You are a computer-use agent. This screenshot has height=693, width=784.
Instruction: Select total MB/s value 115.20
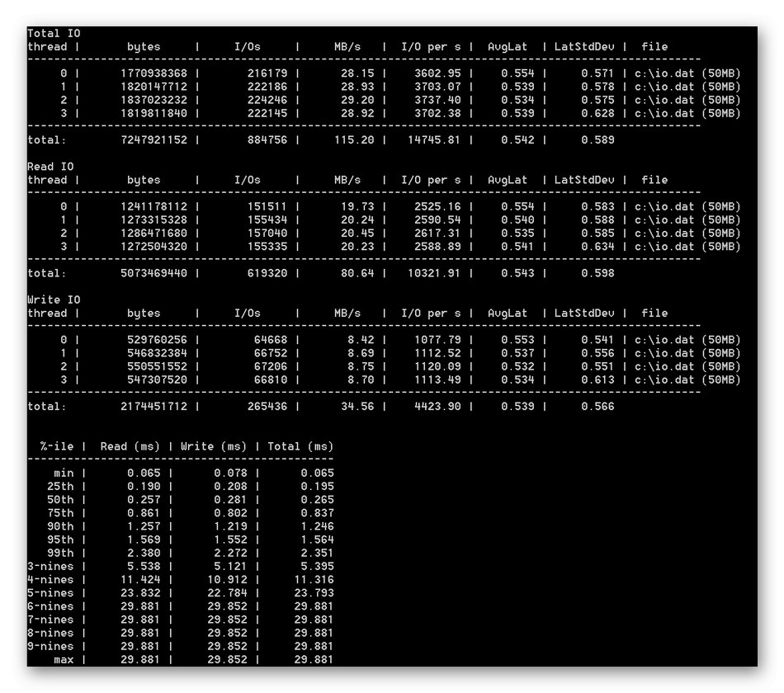click(x=355, y=140)
